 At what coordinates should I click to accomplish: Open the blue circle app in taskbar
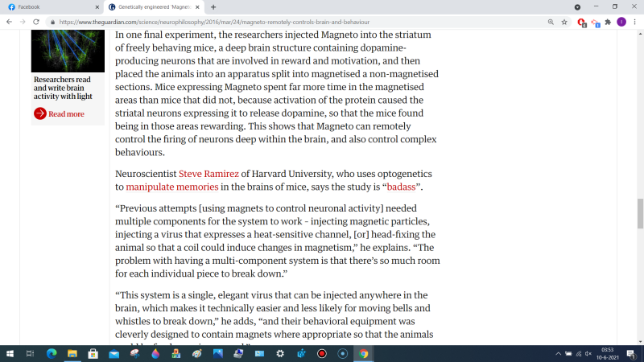(x=343, y=354)
